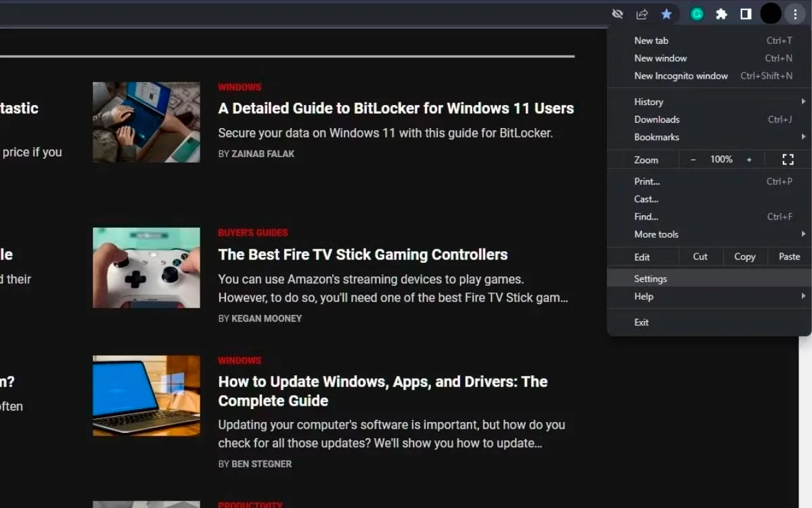Select Settings in the menu
Image resolution: width=812 pixels, height=508 pixels.
[x=709, y=278]
